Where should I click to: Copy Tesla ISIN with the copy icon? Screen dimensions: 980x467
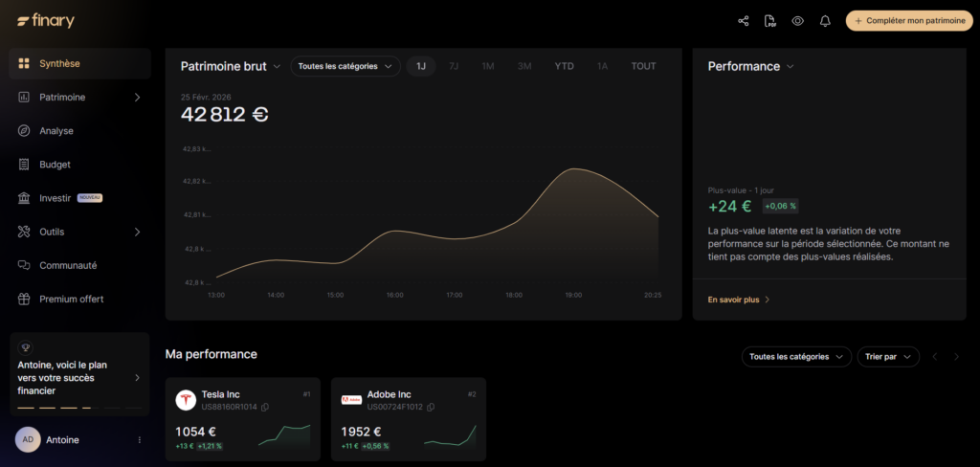[x=265, y=408]
